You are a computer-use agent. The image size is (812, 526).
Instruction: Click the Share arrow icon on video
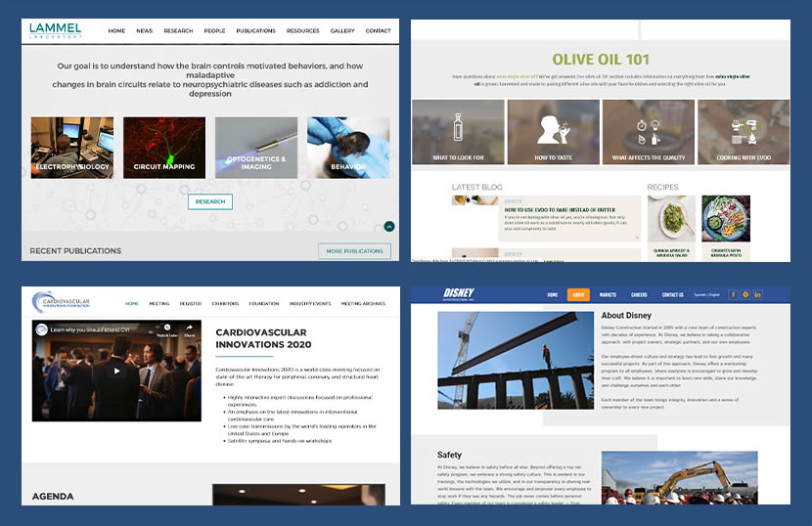(x=190, y=329)
